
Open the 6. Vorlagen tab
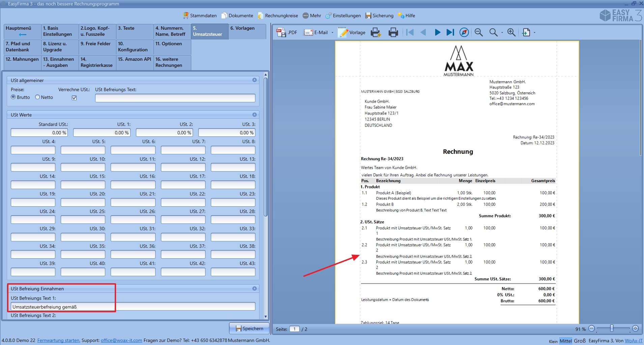(247, 31)
